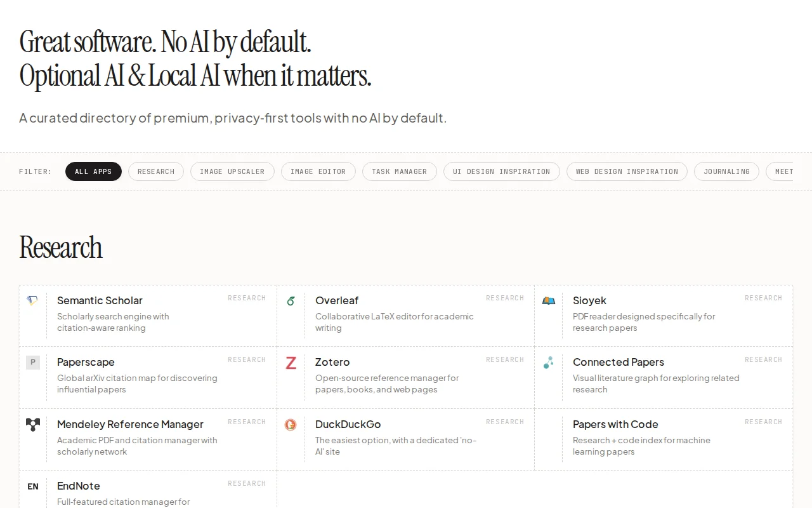Click the Connected Papers graph icon
The height and width of the screenshot is (508, 812).
coord(549,363)
